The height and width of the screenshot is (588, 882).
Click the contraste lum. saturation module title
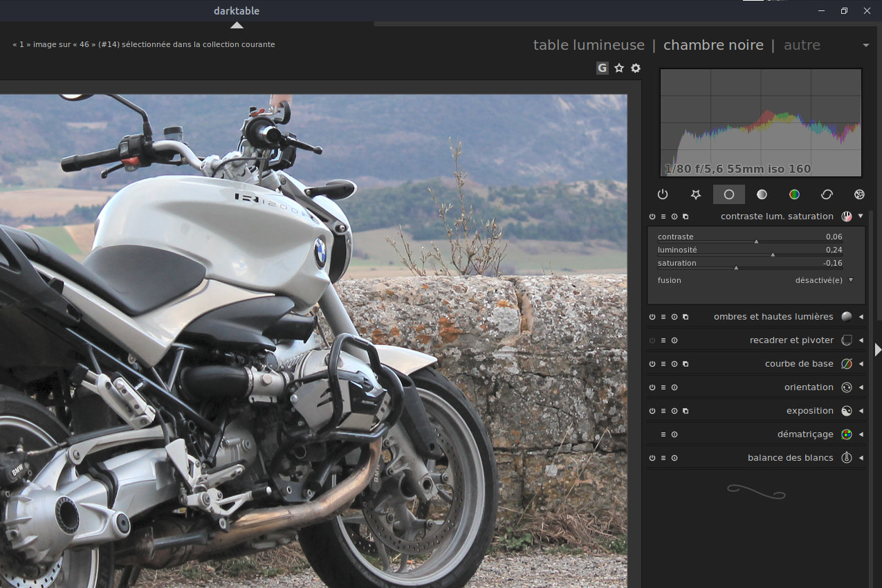coord(777,217)
